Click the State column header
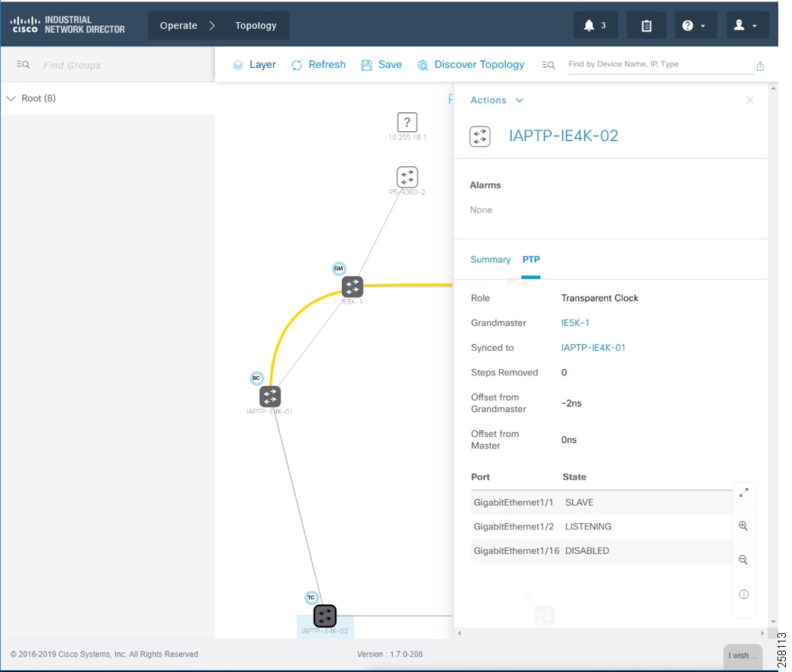792x672 pixels. [575, 477]
